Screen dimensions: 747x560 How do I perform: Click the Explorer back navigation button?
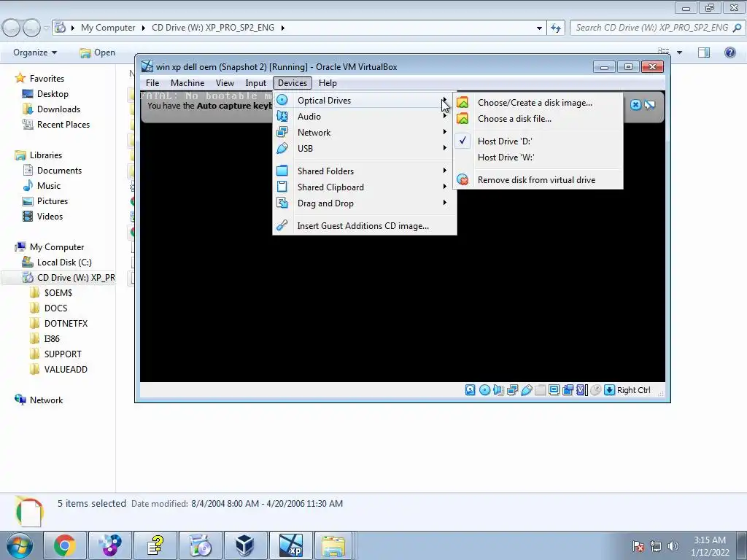click(12, 28)
